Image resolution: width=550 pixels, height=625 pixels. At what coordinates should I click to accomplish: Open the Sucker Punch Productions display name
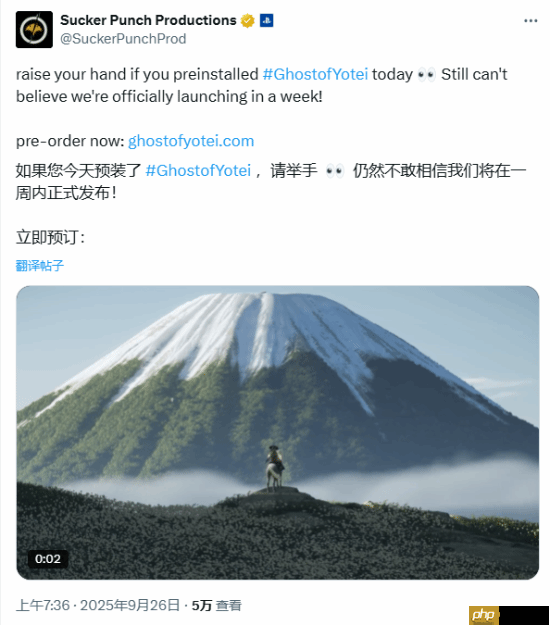tap(148, 20)
